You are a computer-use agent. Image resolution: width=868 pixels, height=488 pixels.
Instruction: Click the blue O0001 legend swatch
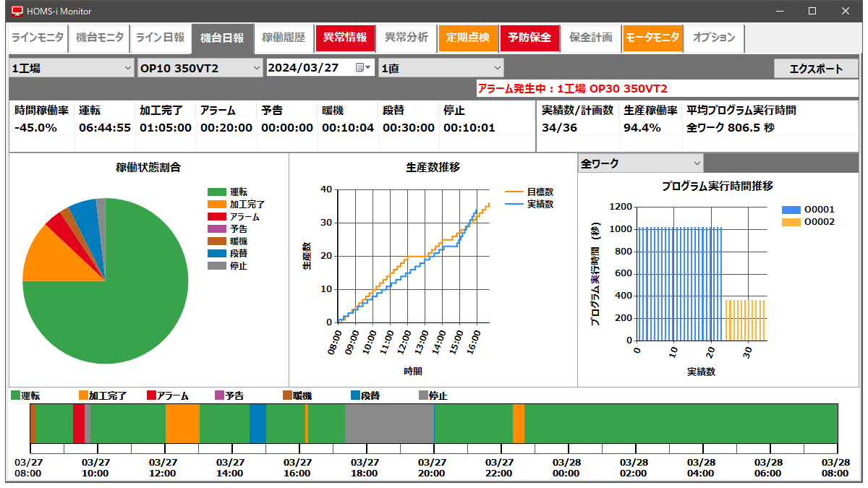click(791, 210)
